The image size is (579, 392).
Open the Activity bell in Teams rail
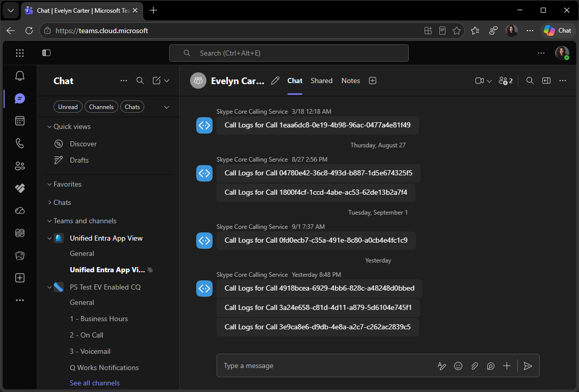click(x=20, y=76)
